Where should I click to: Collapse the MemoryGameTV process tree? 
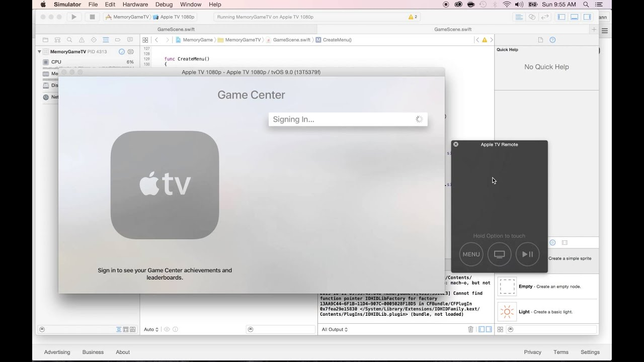pos(39,52)
